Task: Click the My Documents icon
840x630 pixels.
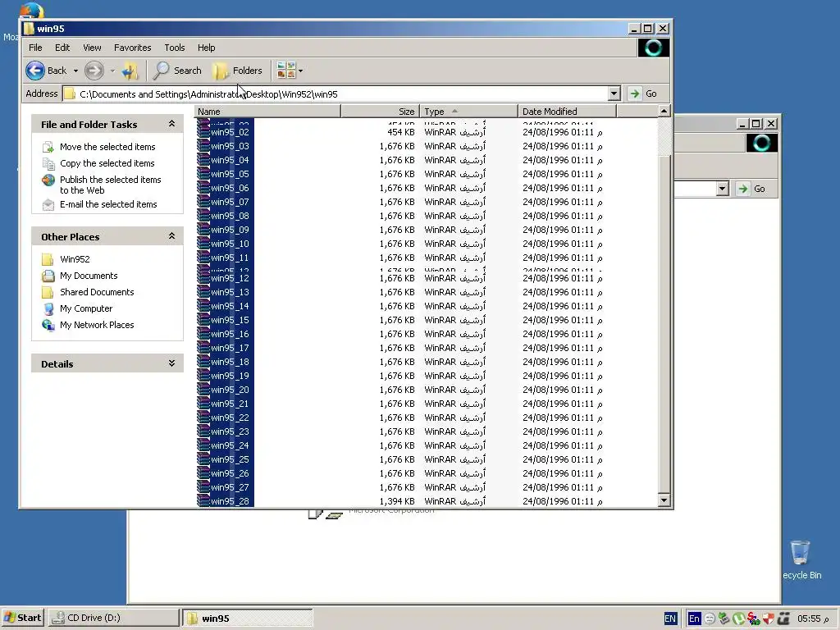Action: click(48, 276)
